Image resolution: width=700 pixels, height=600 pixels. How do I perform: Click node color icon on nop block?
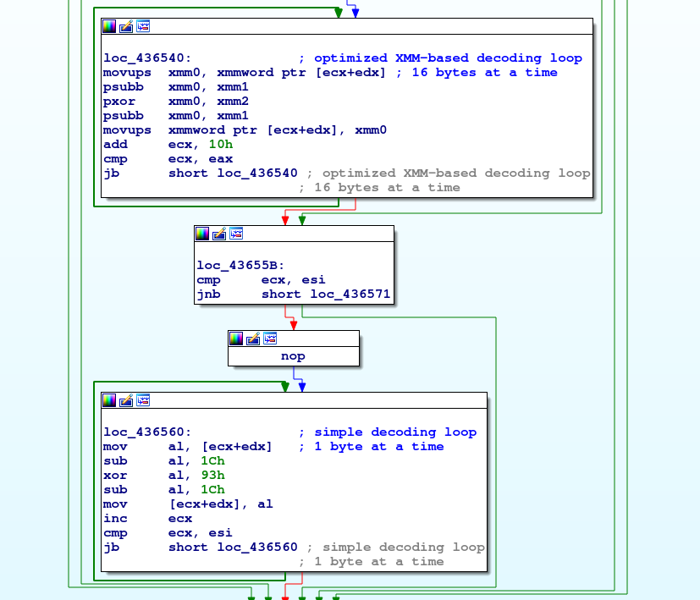coord(235,339)
